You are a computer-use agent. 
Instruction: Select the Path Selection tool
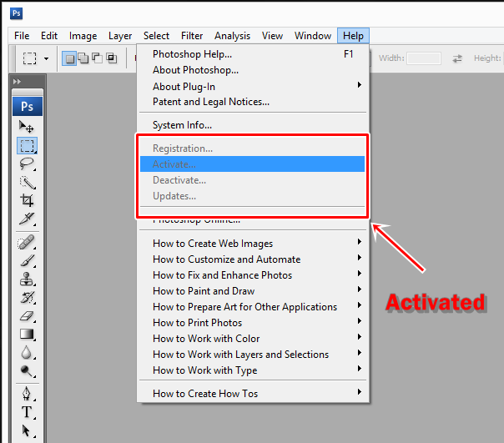pos(27,430)
